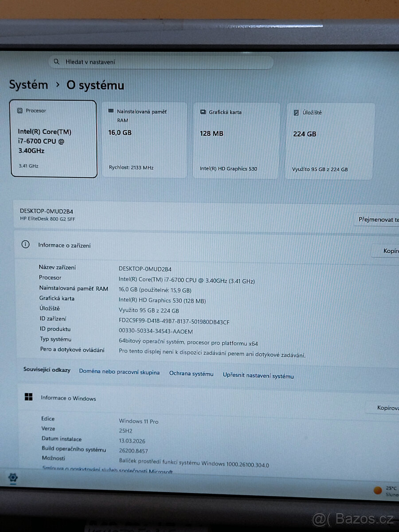Click the search magnifier icon
The width and height of the screenshot is (399, 532).
pyautogui.click(x=56, y=62)
